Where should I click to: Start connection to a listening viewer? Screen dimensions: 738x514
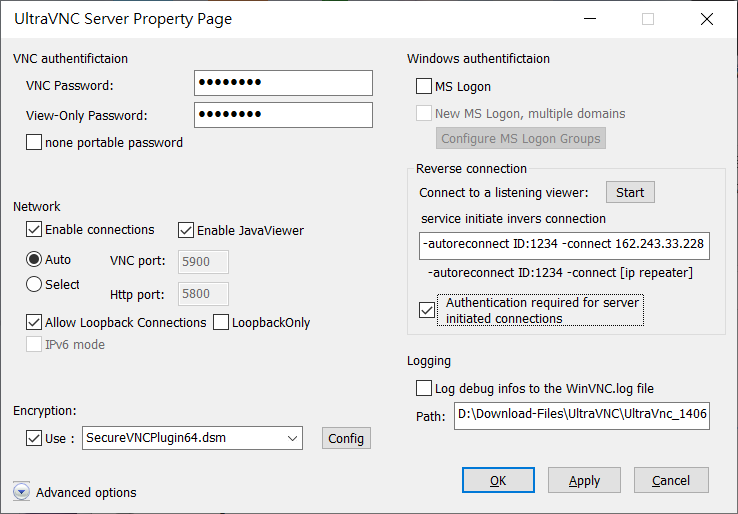(x=630, y=192)
